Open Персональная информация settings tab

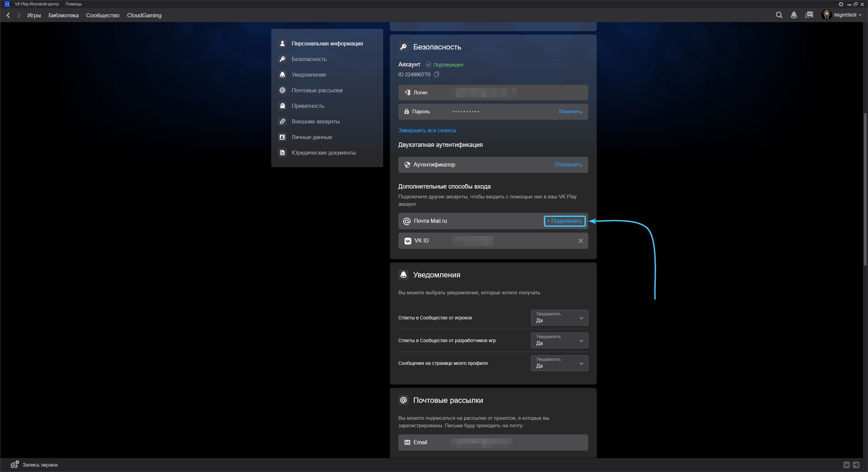327,44
